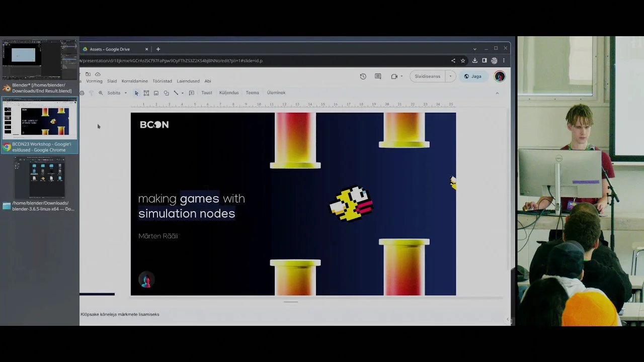644x362 pixels.
Task: Open the Laiendused menu
Action: tap(188, 81)
